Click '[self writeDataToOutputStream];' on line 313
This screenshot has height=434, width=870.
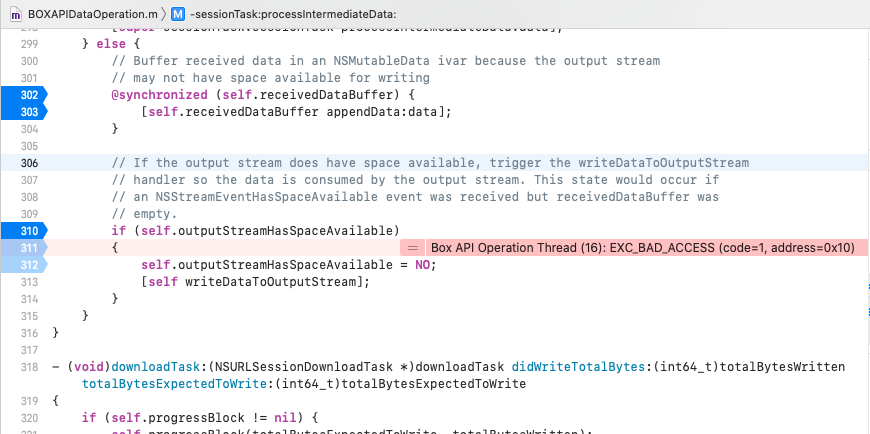(255, 282)
